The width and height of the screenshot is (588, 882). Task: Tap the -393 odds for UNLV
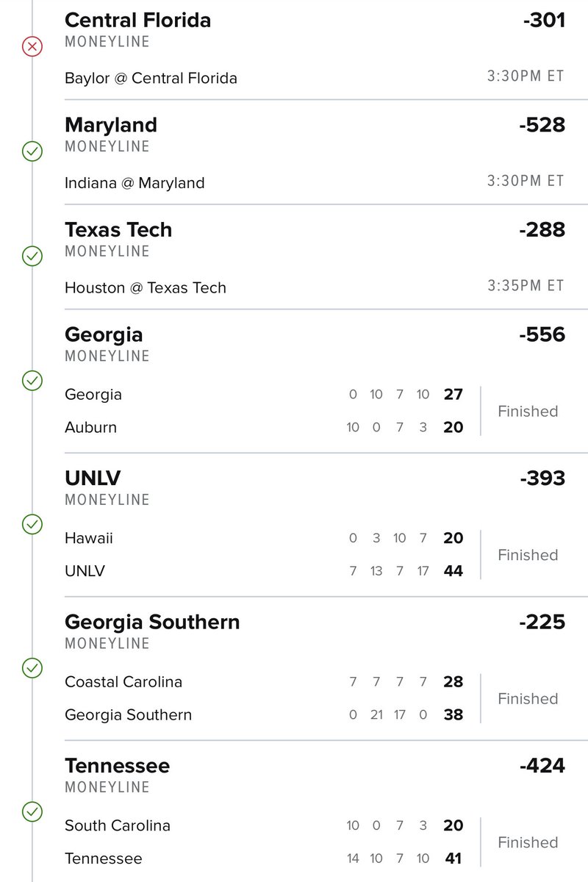pos(542,478)
